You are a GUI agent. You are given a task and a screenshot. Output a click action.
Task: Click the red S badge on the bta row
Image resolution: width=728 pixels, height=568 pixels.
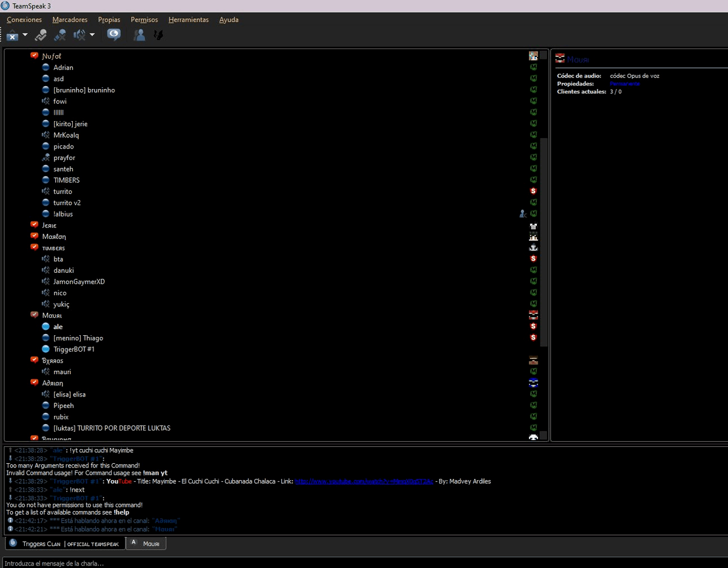(x=534, y=259)
